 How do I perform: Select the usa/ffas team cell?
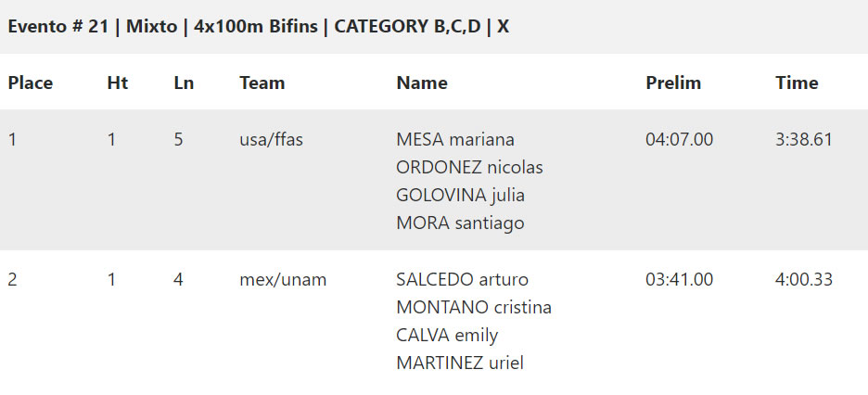[x=271, y=139]
